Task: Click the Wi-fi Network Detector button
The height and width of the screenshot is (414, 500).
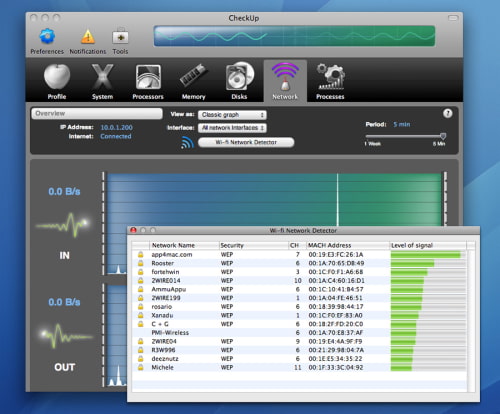Action: pos(246,142)
